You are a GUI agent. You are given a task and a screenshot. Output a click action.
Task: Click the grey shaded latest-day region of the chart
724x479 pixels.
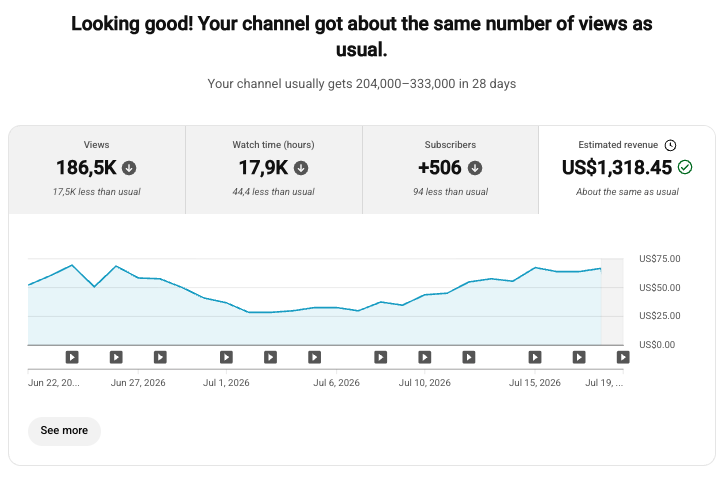click(x=612, y=302)
